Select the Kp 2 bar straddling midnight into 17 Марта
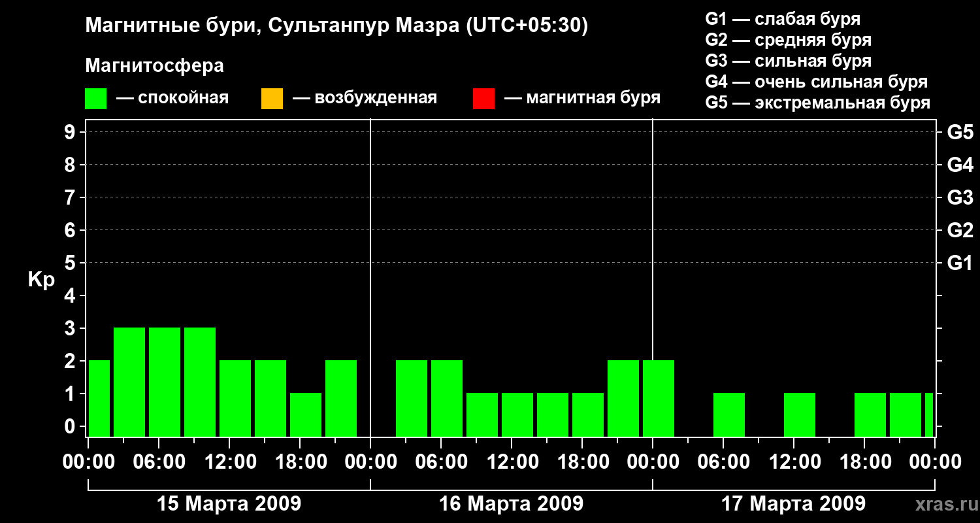980x523 pixels. coord(659,398)
